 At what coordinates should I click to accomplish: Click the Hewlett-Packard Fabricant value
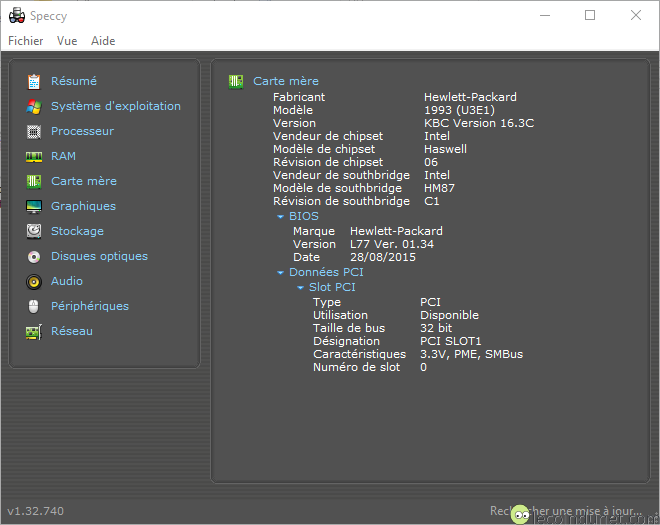click(470, 97)
